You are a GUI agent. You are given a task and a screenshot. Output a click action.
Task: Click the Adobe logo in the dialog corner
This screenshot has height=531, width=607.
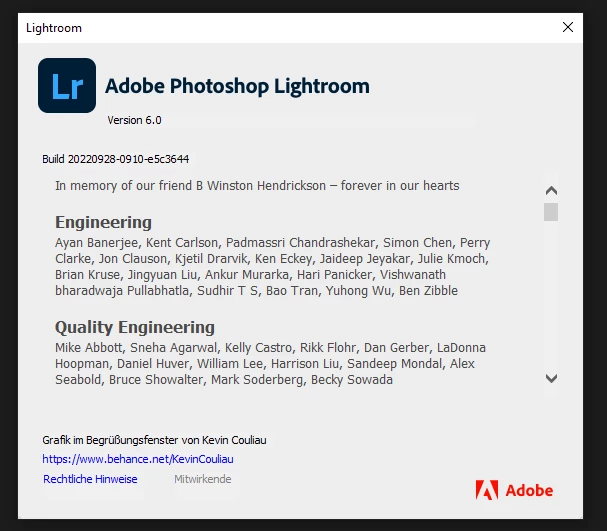[x=514, y=490]
